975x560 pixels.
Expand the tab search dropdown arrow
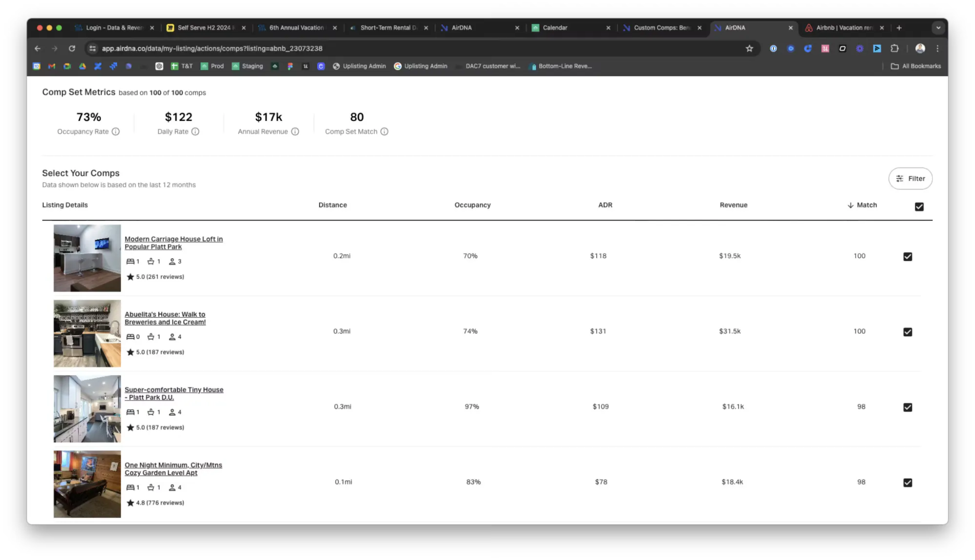point(938,28)
